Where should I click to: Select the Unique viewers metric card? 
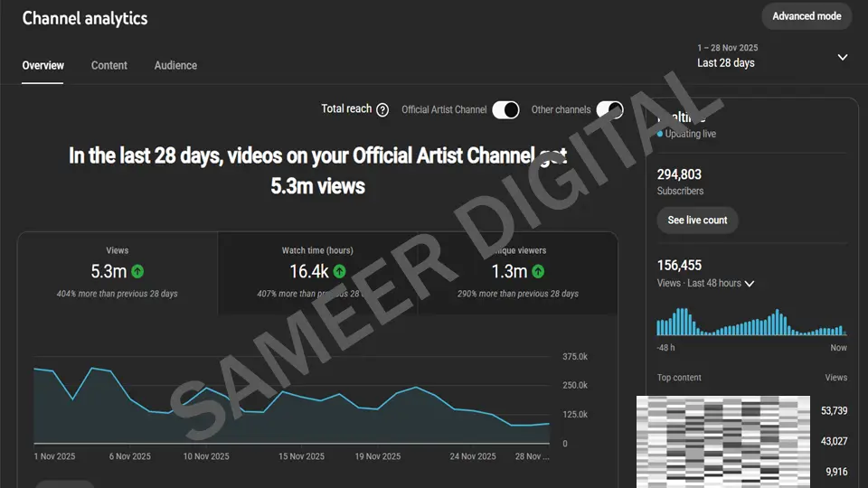[518, 273]
